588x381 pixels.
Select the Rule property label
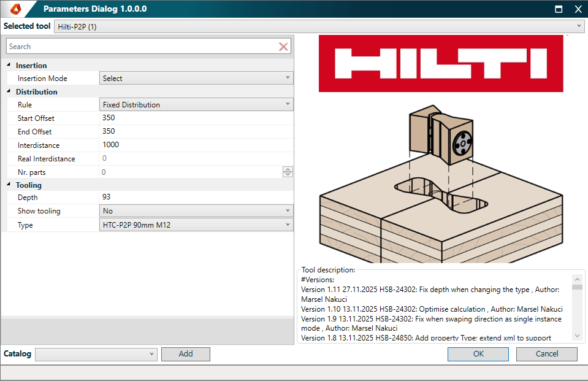tap(25, 105)
